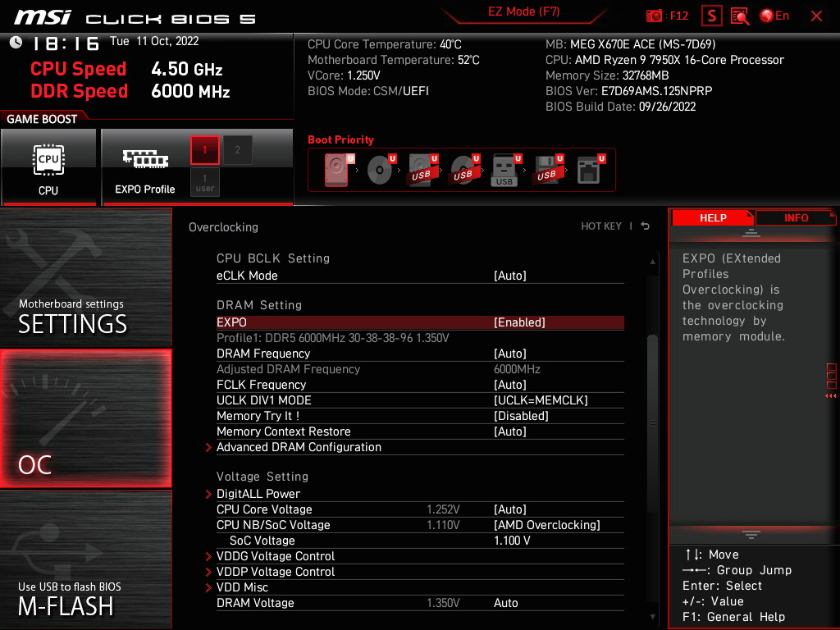Click Adjusted DRAM Frequency 6000MHz row
This screenshot has width=840, height=630.
pos(420,369)
